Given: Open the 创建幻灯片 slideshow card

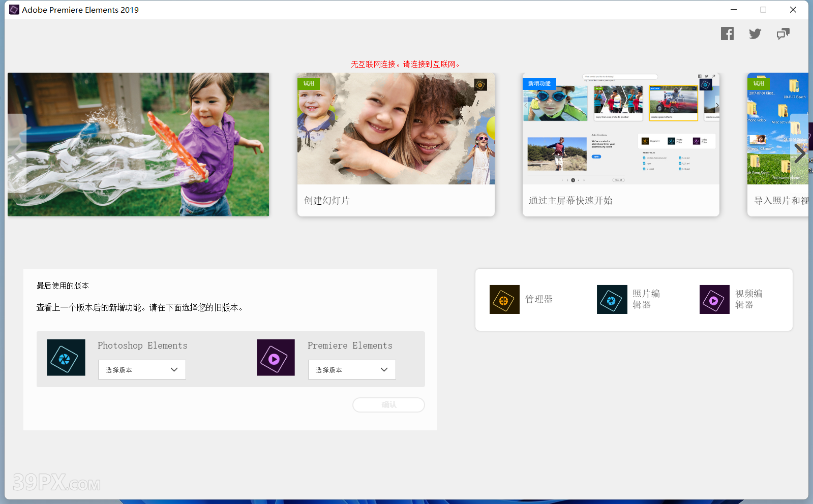Looking at the screenshot, I should (x=396, y=144).
